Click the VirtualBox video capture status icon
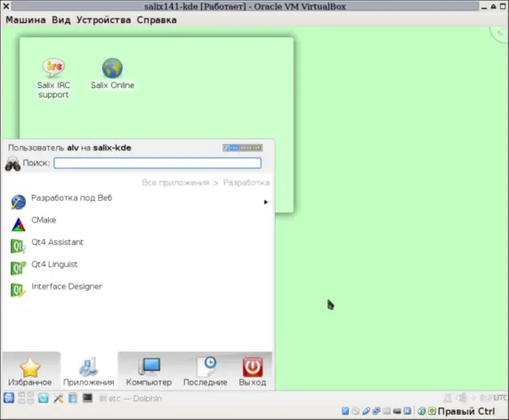The height and width of the screenshot is (420, 509). click(397, 411)
